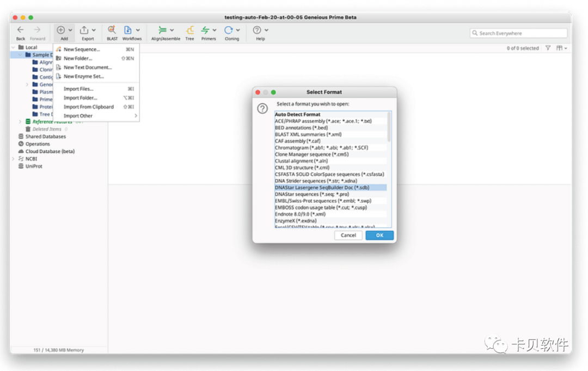Open the Primers dropdown arrow

215,30
